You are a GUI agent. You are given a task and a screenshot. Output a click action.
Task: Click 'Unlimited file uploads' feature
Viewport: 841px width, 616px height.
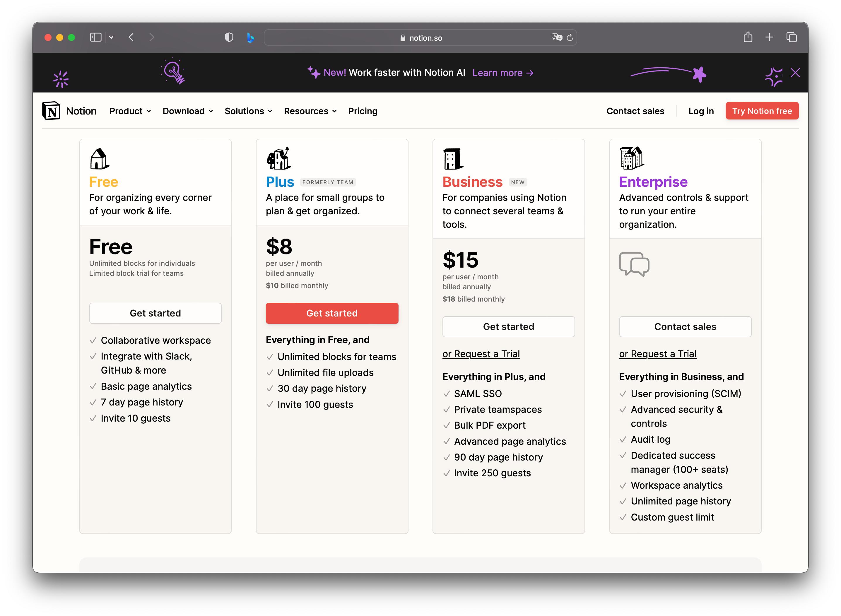[x=325, y=372]
